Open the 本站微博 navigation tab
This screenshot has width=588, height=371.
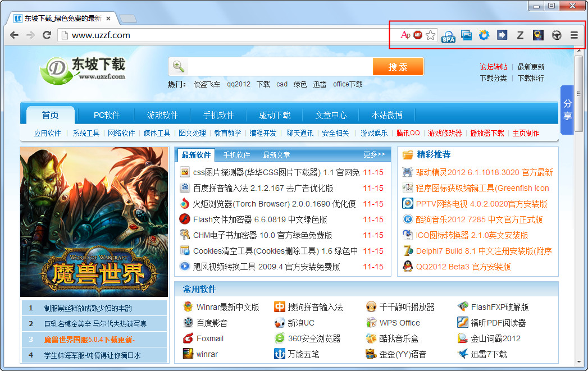coord(387,115)
